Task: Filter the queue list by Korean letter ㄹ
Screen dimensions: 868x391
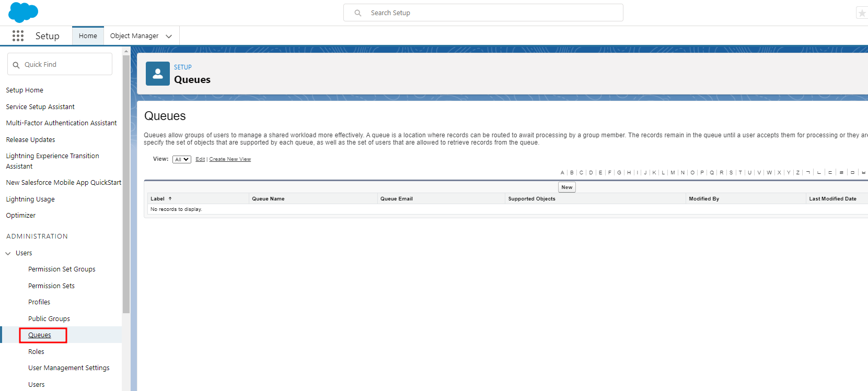Action: click(x=841, y=173)
